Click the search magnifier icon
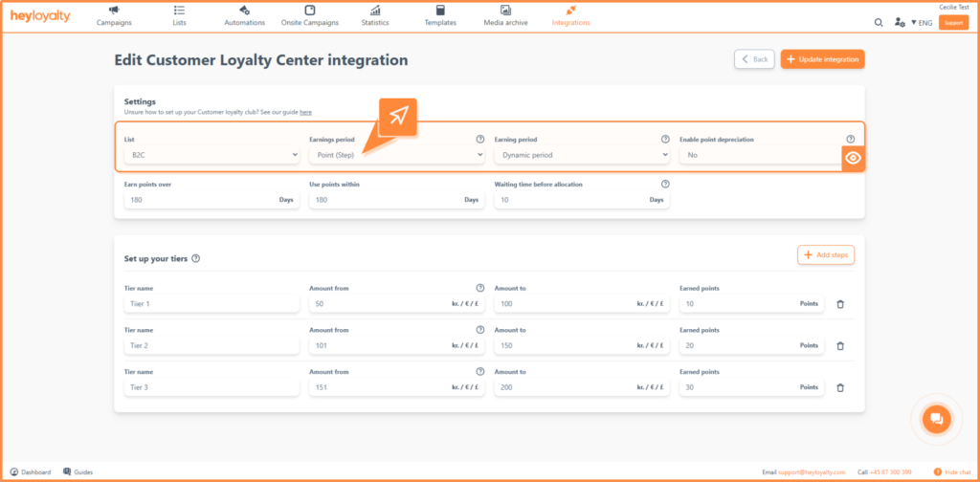The image size is (980, 482). click(x=879, y=23)
